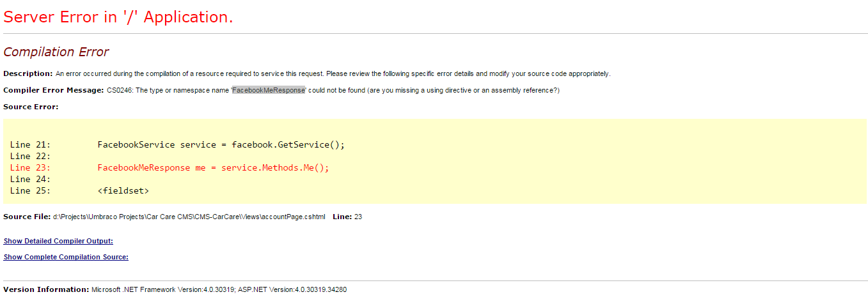Select the 'Compilation Error' italic heading
The image size is (868, 299).
coord(56,52)
